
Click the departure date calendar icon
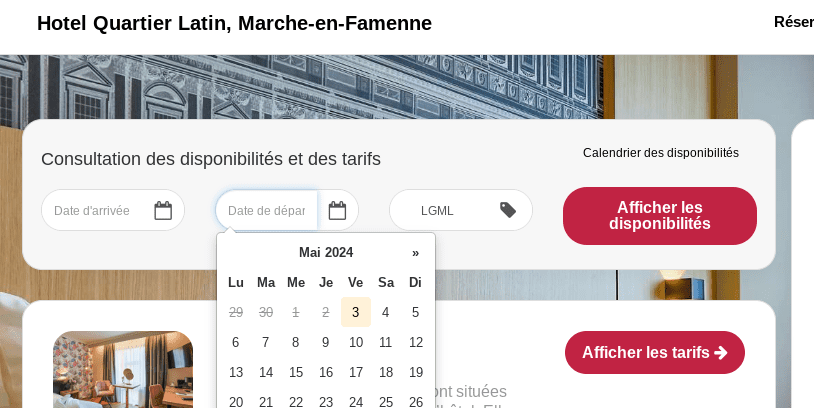tap(337, 210)
